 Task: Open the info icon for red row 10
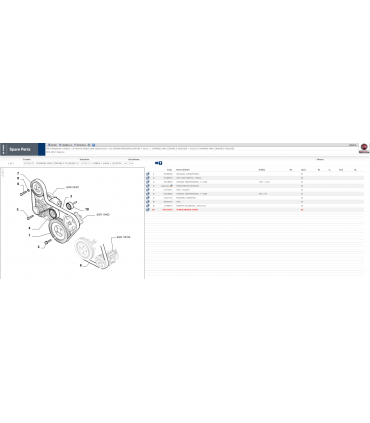148,210
